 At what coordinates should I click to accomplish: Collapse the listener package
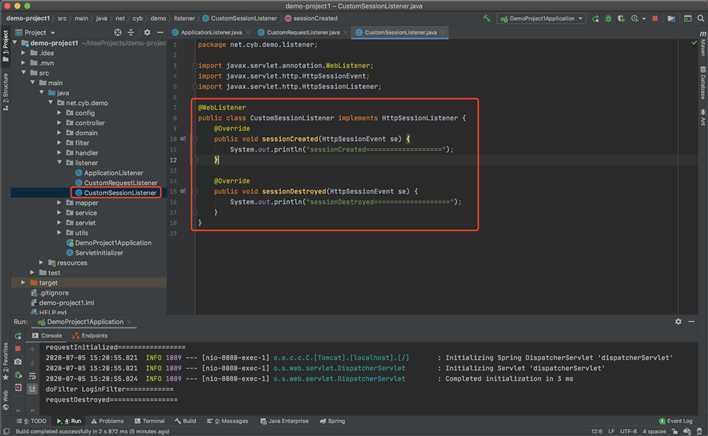click(59, 162)
